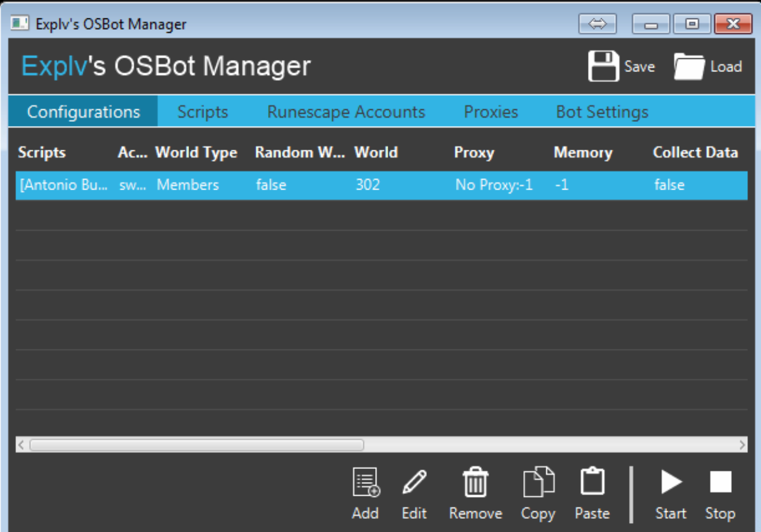The width and height of the screenshot is (761, 532).
Task: Close the OSBot Manager window
Action: tap(732, 24)
